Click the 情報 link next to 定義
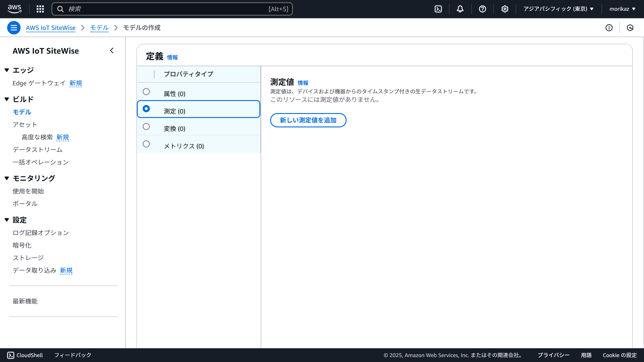This screenshot has height=362, width=644. (172, 57)
